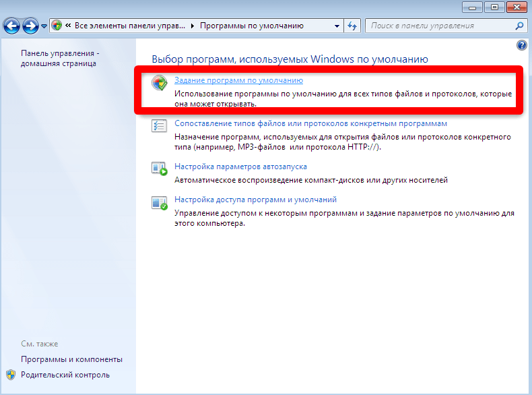Open 'Задание программ по умолчанию' link
The height and width of the screenshot is (395, 532).
[x=238, y=80]
